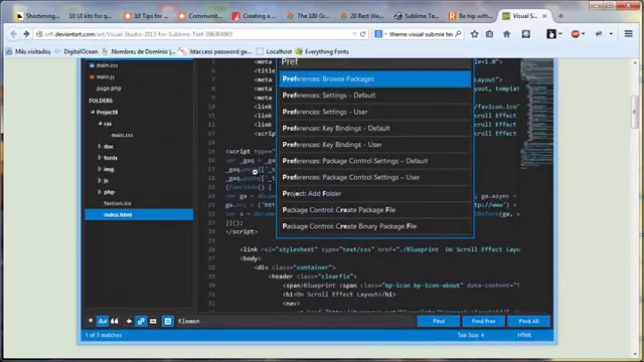Click 'Tab Size: 4' in status bar
The image size is (644, 362).
click(x=470, y=335)
